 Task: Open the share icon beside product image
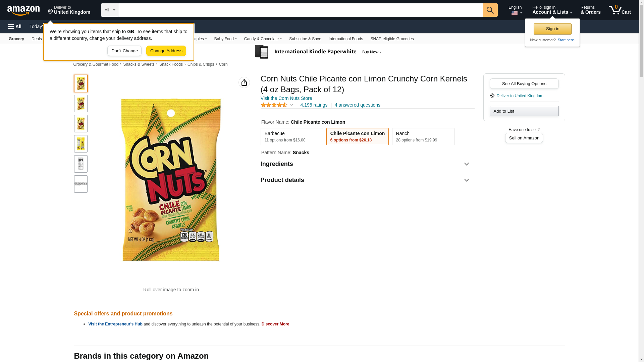244,82
